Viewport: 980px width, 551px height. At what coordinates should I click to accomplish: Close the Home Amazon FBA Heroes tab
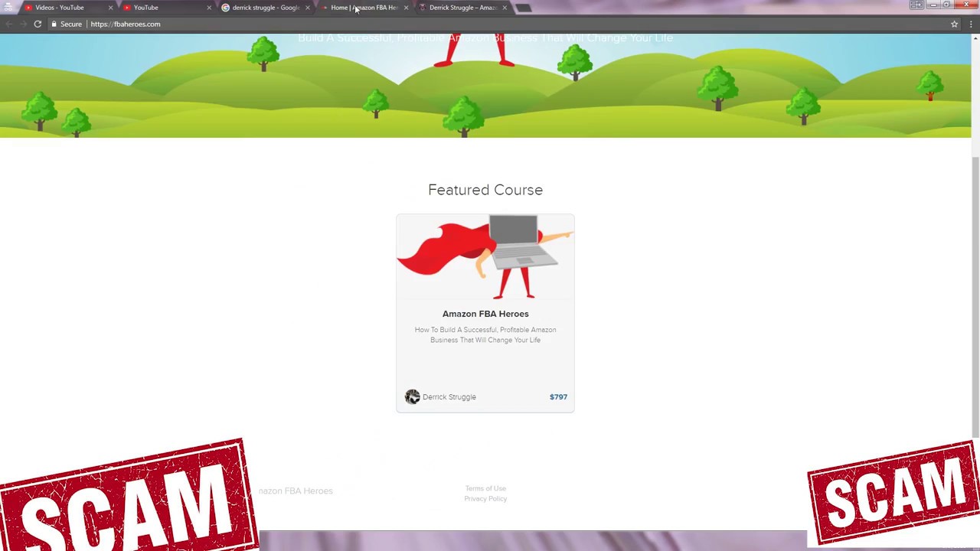coord(406,8)
